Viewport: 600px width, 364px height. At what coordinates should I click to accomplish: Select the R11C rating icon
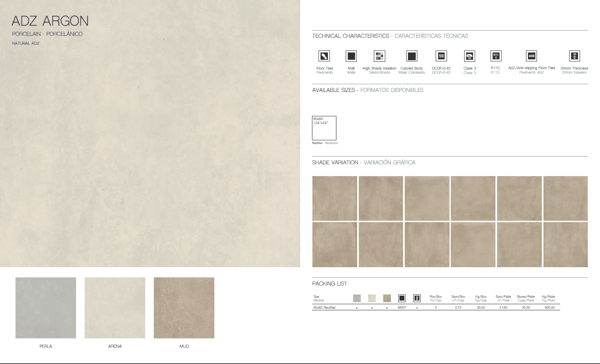[495, 56]
